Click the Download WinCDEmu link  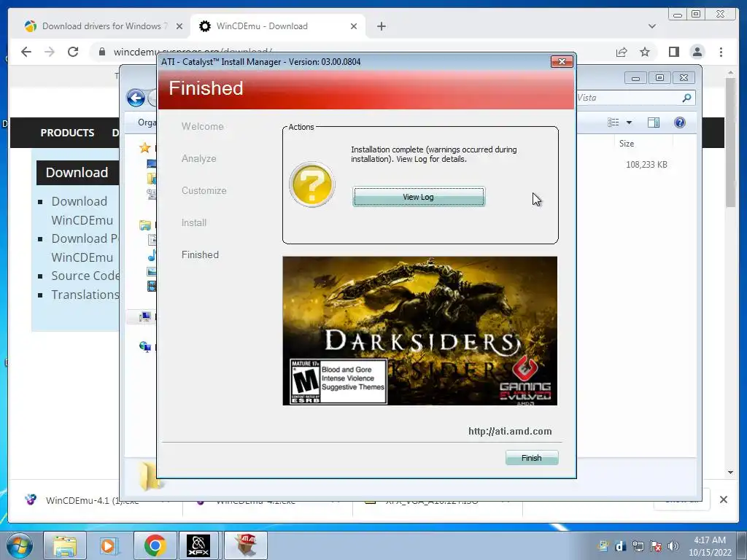click(x=82, y=211)
